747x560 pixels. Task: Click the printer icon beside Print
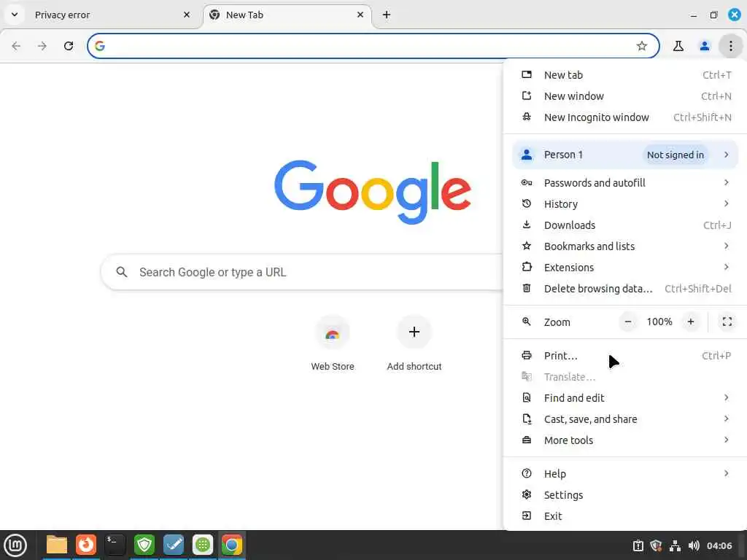pyautogui.click(x=527, y=355)
